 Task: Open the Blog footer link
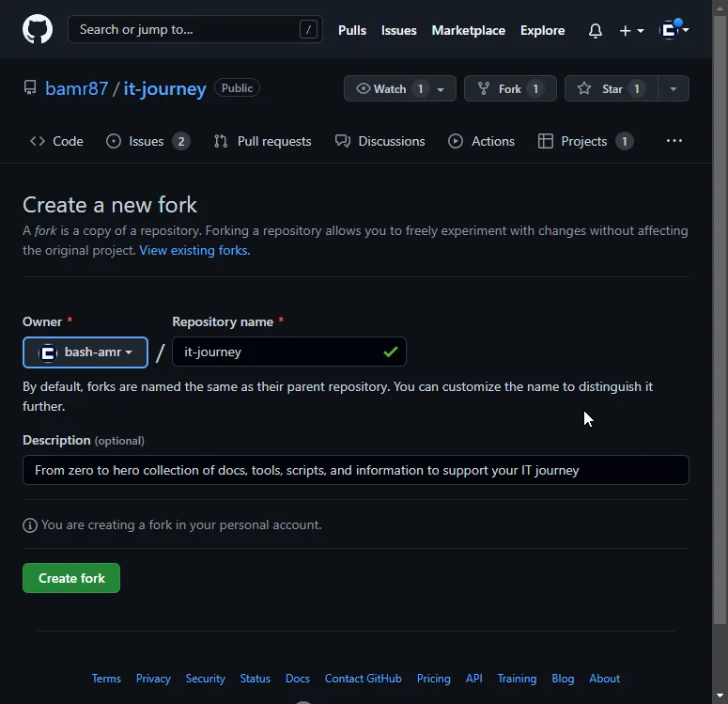tap(563, 679)
